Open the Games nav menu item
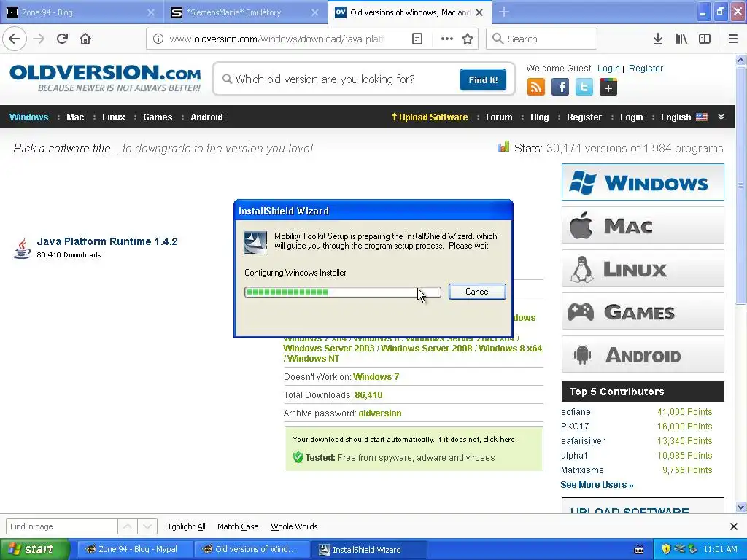This screenshot has width=747, height=560. tap(158, 117)
